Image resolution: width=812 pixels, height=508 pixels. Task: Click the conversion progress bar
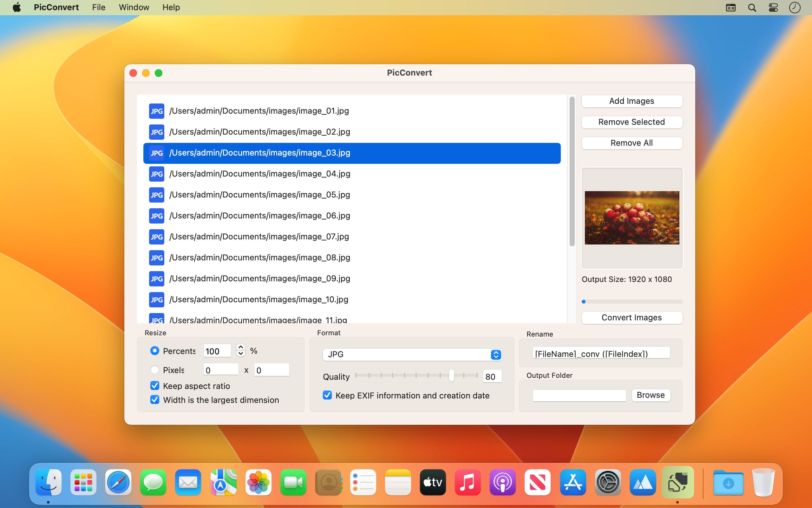coord(632,302)
